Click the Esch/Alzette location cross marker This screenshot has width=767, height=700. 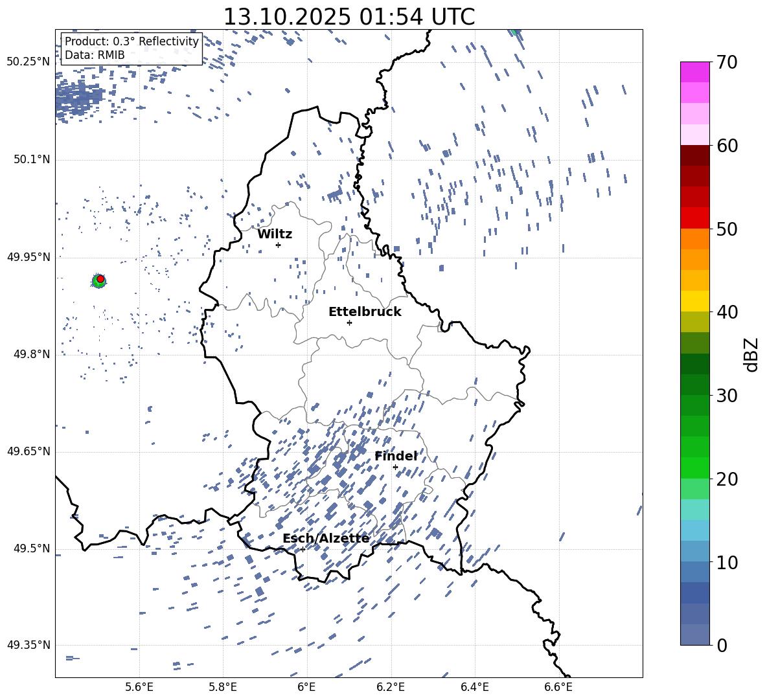click(303, 549)
